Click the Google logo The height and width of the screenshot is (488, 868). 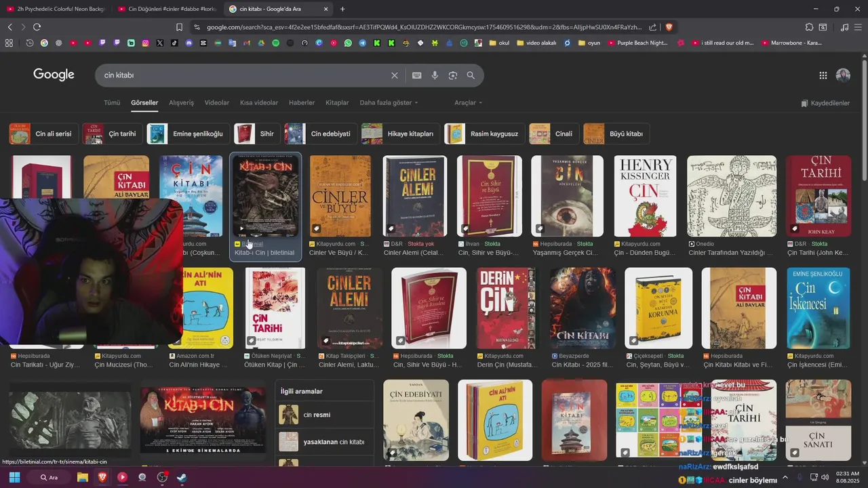pyautogui.click(x=54, y=75)
